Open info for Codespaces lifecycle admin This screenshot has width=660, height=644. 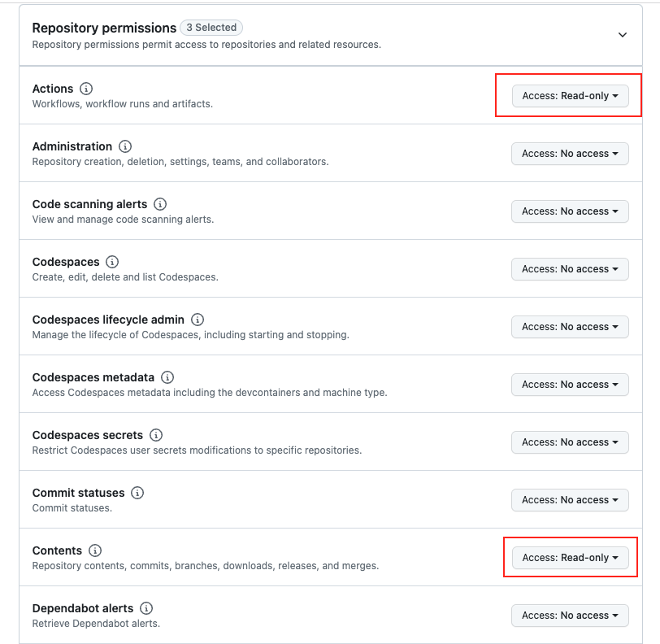(x=198, y=320)
